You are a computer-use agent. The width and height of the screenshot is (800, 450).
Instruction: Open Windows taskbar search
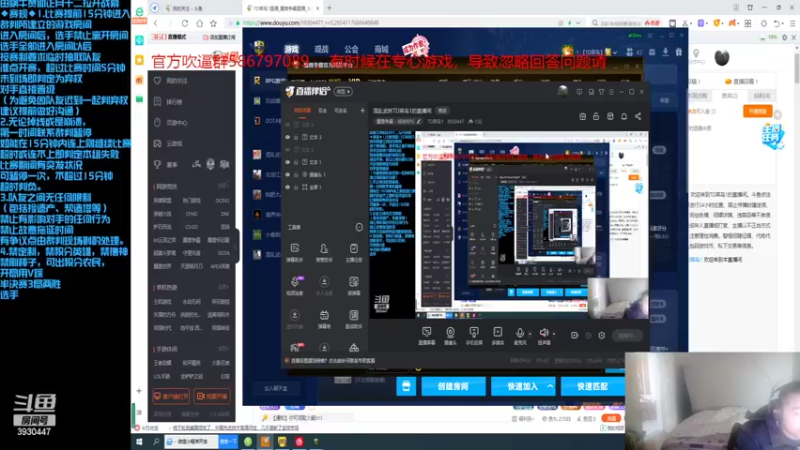click(156, 442)
